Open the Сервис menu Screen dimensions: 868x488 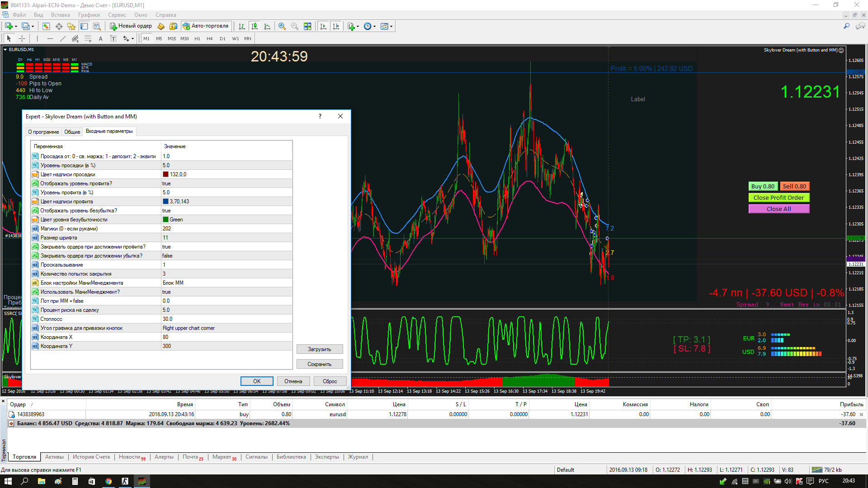tap(117, 15)
